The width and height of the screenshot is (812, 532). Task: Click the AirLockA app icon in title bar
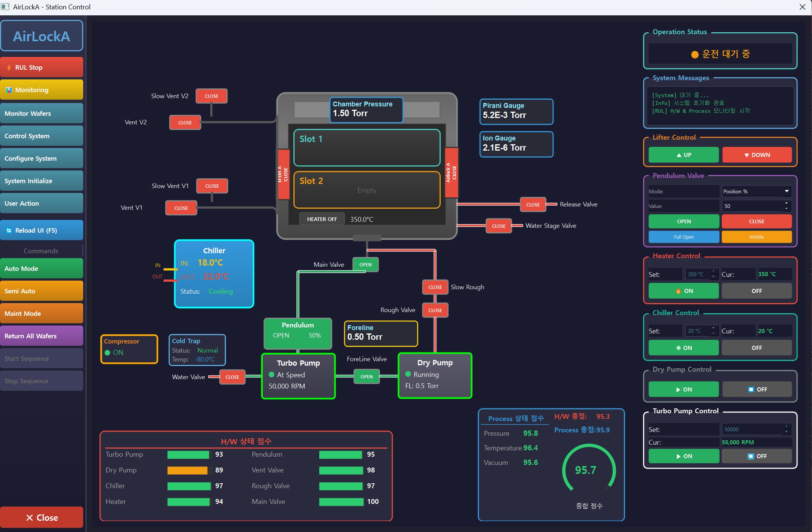point(5,7)
